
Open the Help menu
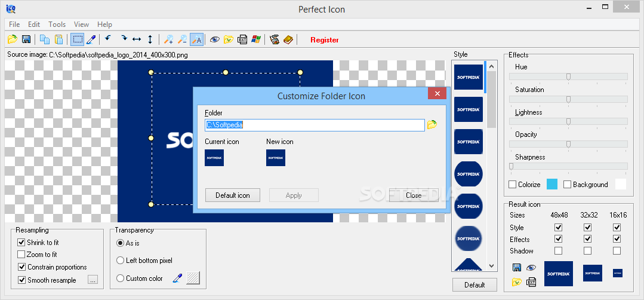click(104, 25)
